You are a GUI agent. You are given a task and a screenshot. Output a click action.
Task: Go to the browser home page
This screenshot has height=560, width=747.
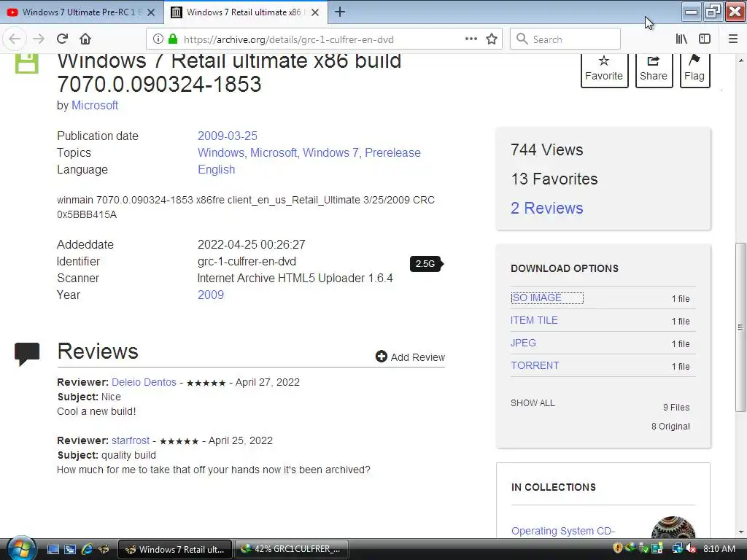coord(85,39)
